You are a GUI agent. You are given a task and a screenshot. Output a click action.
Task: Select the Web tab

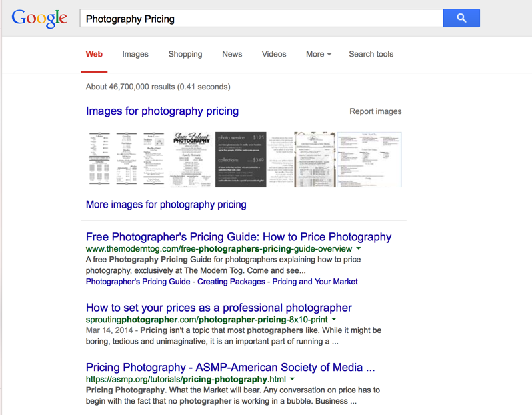94,54
